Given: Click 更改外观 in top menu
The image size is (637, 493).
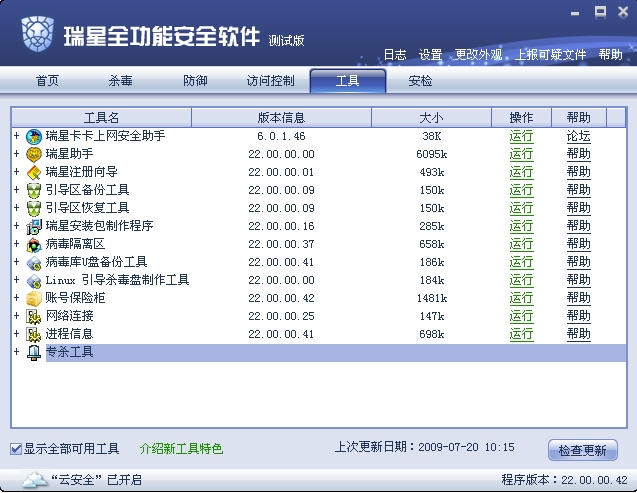Looking at the screenshot, I should tap(478, 54).
